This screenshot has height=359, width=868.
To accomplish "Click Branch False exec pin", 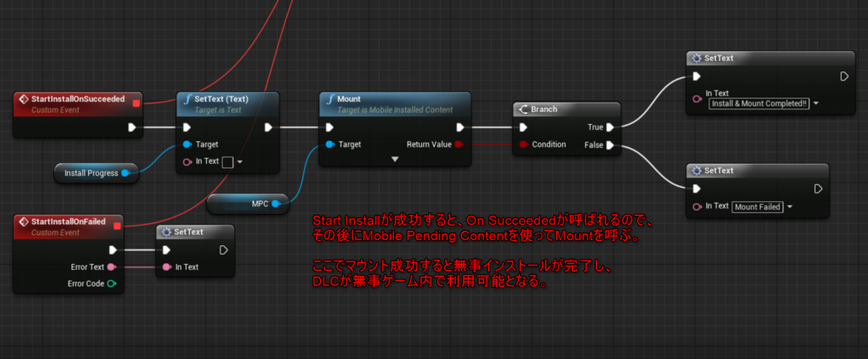I will pyautogui.click(x=609, y=145).
